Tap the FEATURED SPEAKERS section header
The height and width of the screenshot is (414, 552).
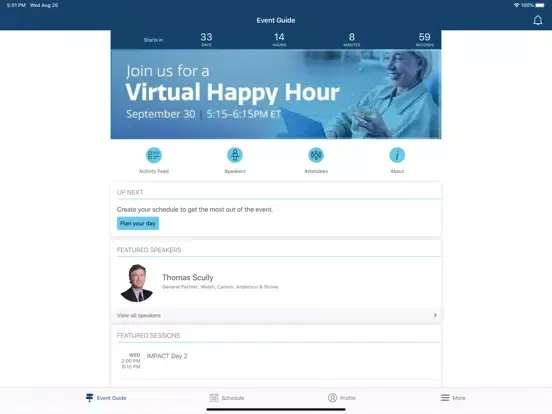pos(149,250)
